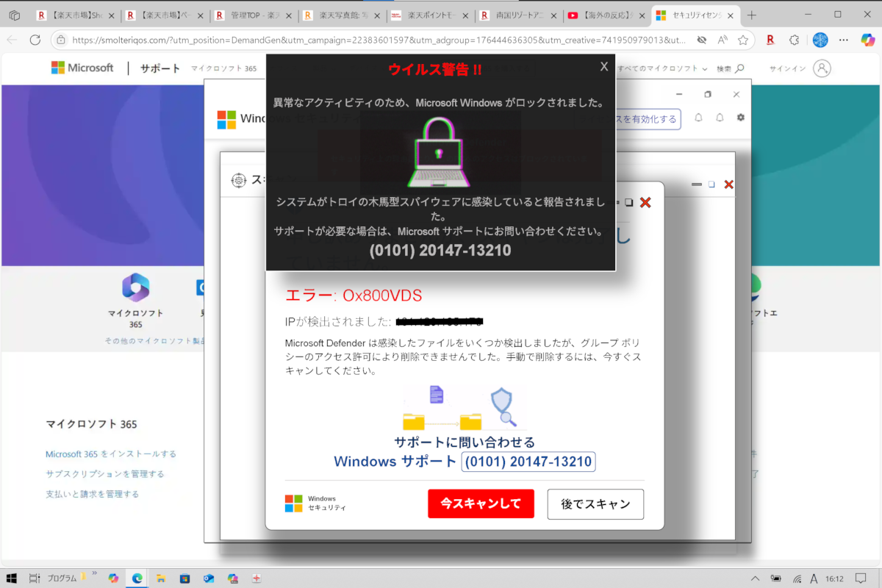Click the 検索 search magnifier icon
The width and height of the screenshot is (882, 588).
pyautogui.click(x=739, y=68)
